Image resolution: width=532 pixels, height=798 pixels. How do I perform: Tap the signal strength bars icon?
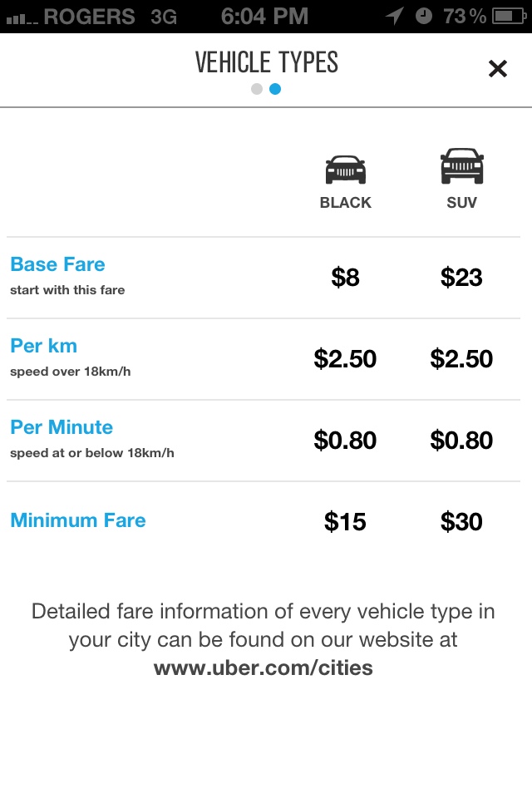tap(20, 17)
